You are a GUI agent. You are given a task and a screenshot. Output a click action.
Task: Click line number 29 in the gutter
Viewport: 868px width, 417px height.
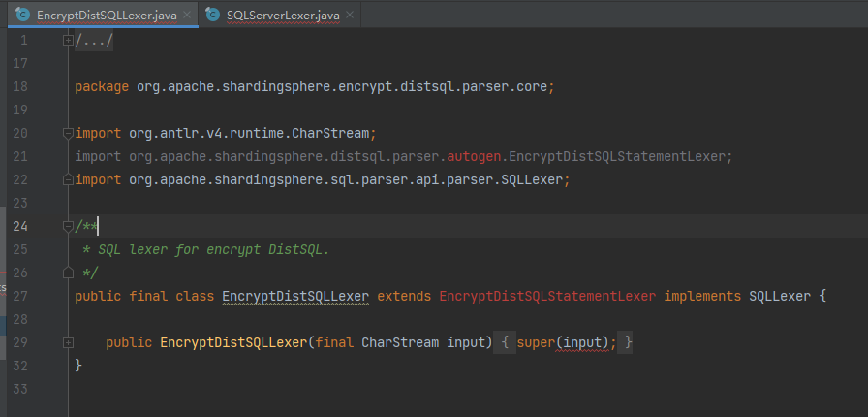20,342
